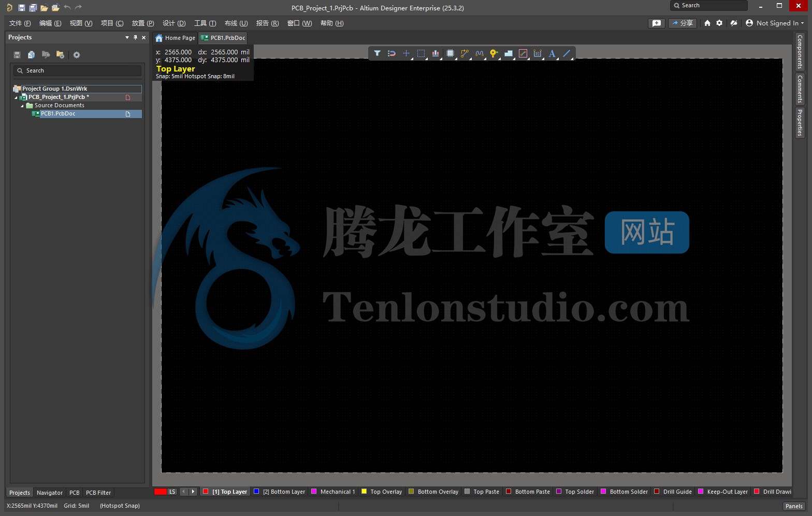This screenshot has width=812, height=516.
Task: Click the Save All icon in title bar
Action: click(x=33, y=8)
